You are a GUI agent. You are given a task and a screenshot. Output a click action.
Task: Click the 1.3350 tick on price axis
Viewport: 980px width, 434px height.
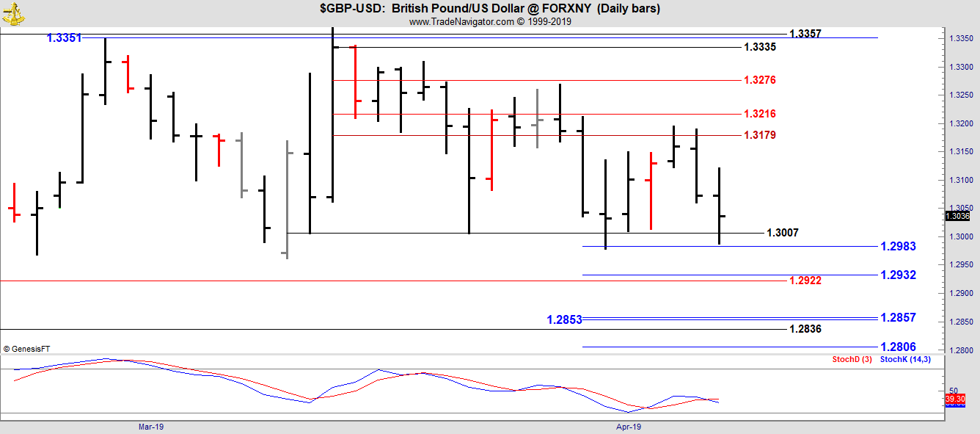(x=961, y=39)
